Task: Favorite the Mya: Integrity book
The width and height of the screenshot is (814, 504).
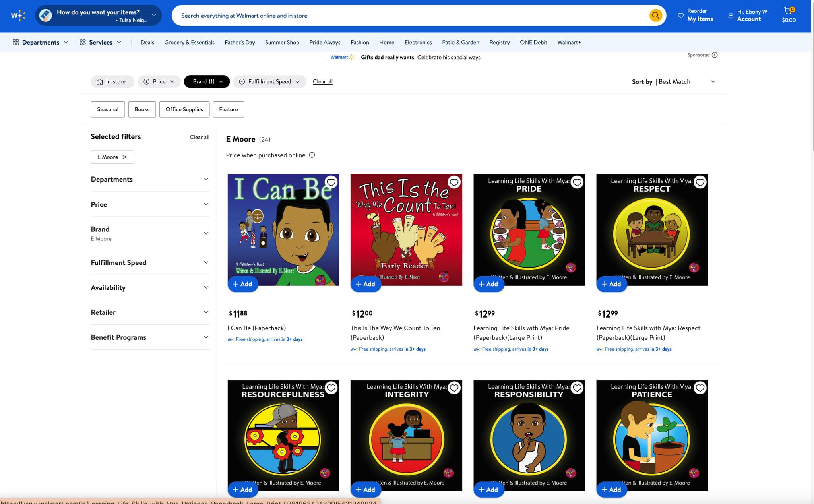Action: (454, 388)
